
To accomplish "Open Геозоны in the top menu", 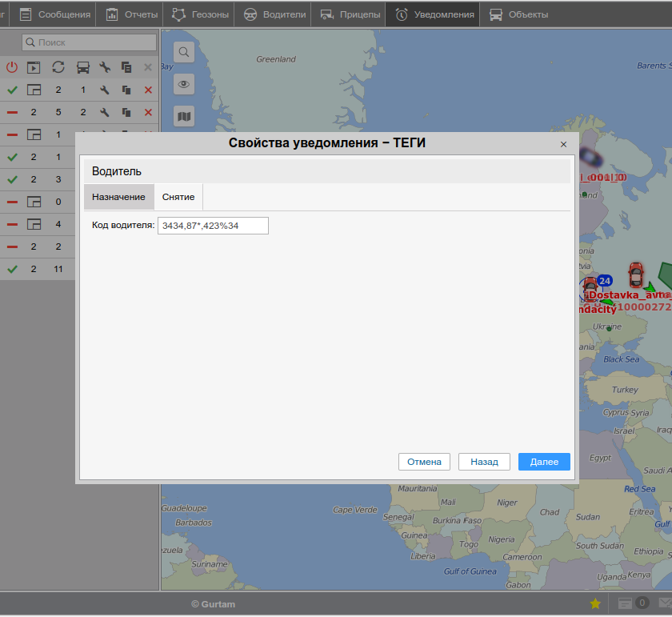I will click(x=199, y=14).
